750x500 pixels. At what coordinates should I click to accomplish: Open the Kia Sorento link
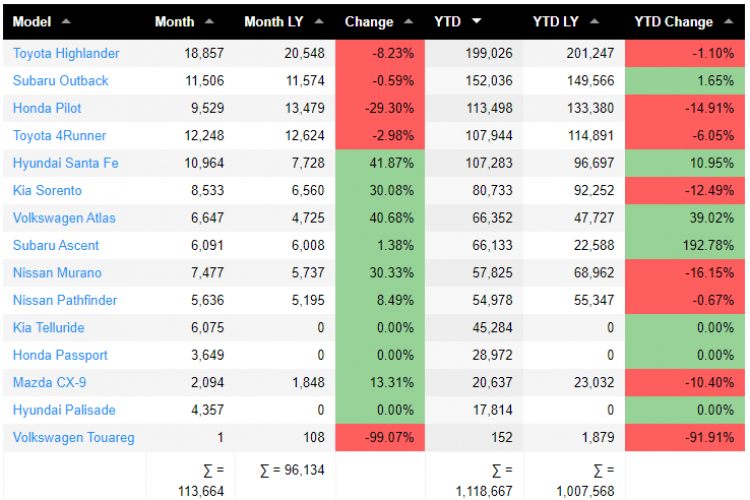(47, 190)
